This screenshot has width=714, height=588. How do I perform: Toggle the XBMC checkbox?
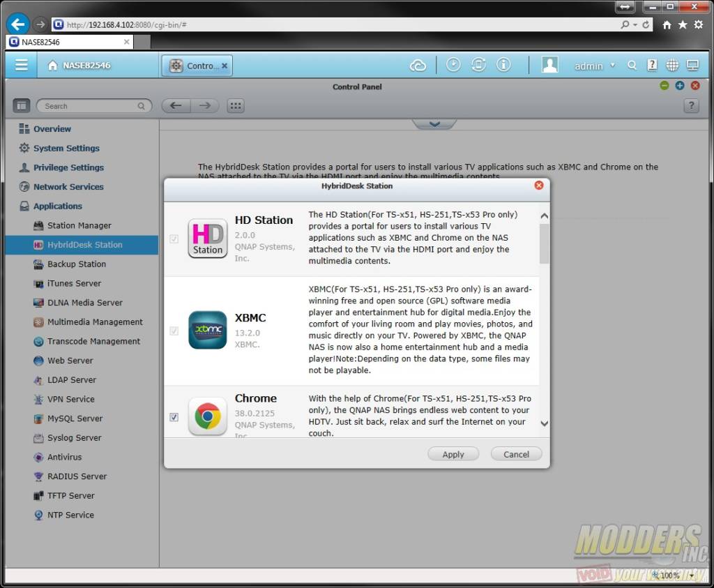(x=174, y=331)
